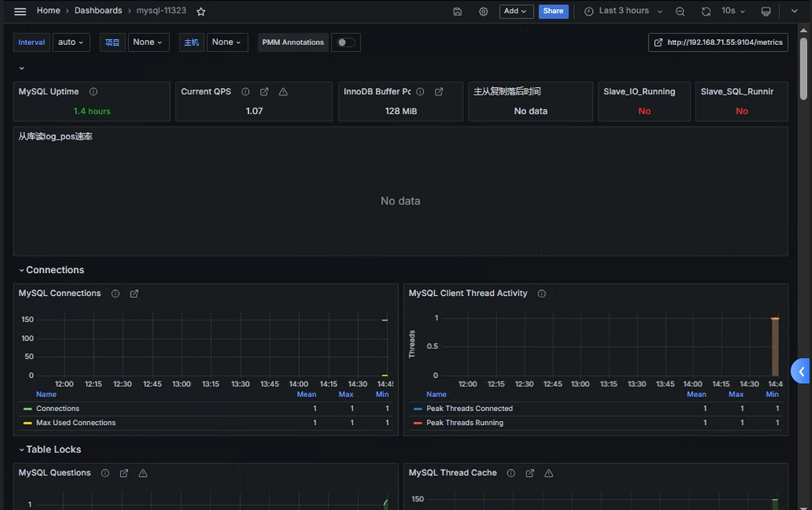
Task: Sort the Thread Activity legend by Max
Action: (736, 394)
